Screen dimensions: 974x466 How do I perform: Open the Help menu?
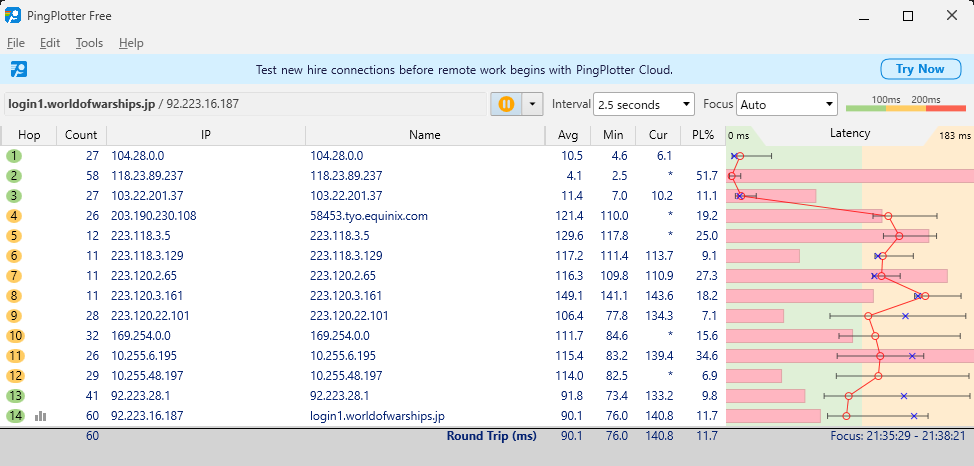(131, 43)
